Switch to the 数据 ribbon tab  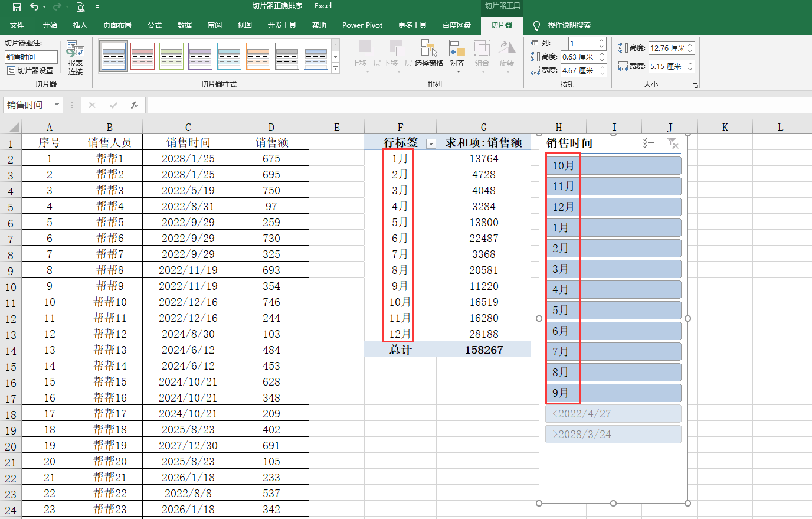tap(185, 25)
